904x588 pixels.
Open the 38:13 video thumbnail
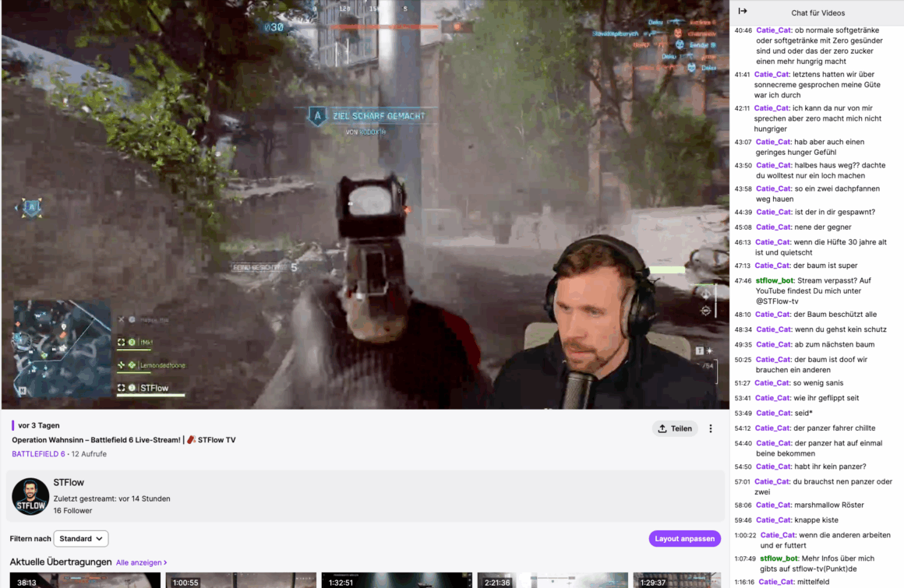point(85,580)
